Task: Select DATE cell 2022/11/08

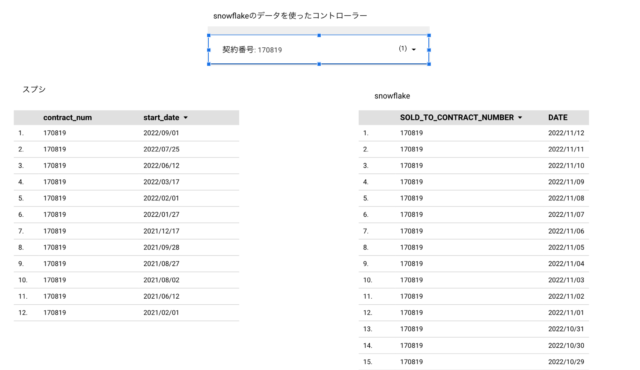Action: tap(566, 198)
